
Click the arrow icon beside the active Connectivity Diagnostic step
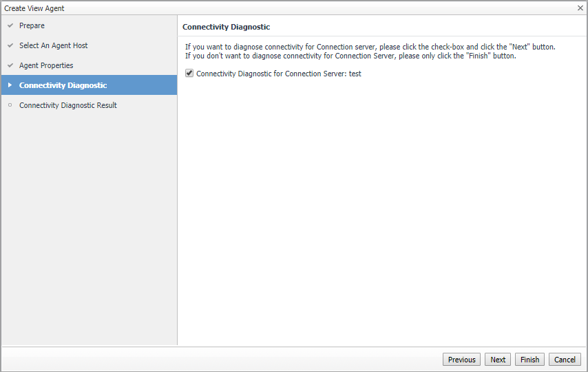(10, 85)
